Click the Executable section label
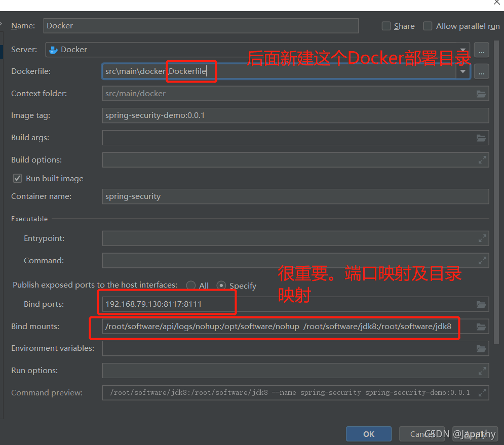504x445 pixels. 29,219
